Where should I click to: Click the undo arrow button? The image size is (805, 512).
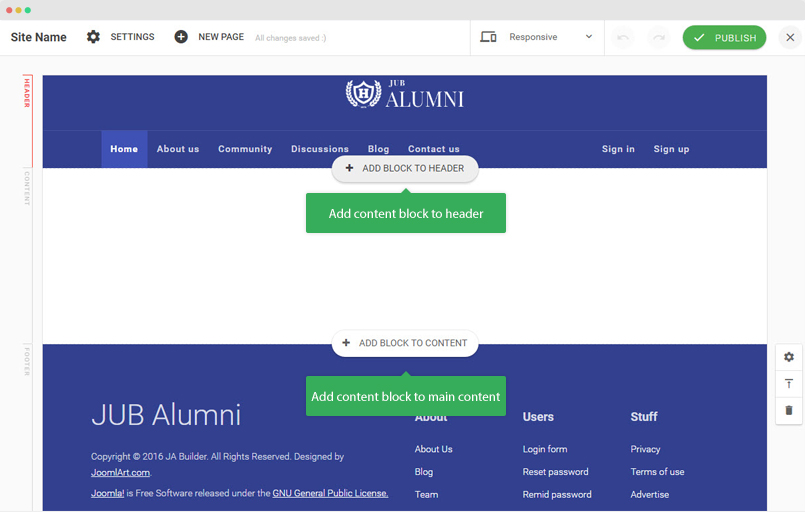coord(623,38)
